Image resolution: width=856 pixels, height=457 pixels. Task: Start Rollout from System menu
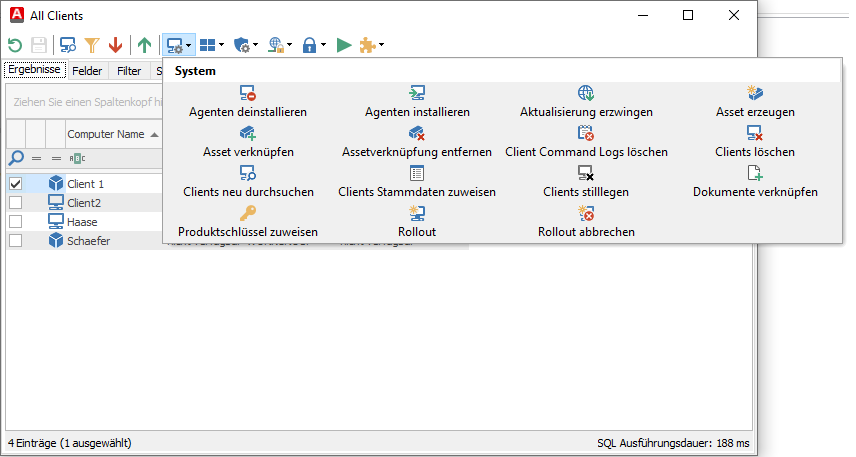tap(417, 222)
